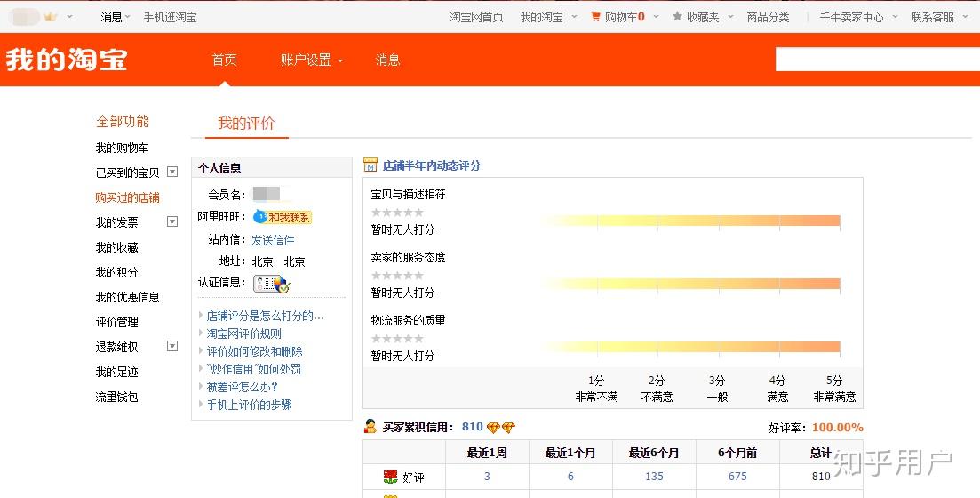Click the 我的淘宝 logo in the orange header
The height and width of the screenshot is (498, 980).
[67, 60]
